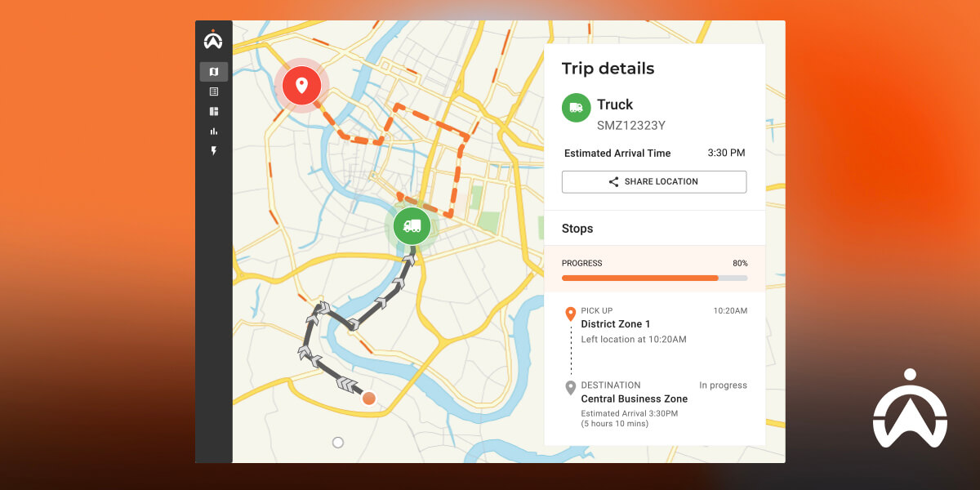Open the list view from the sidebar
The width and height of the screenshot is (980, 490).
[x=213, y=91]
